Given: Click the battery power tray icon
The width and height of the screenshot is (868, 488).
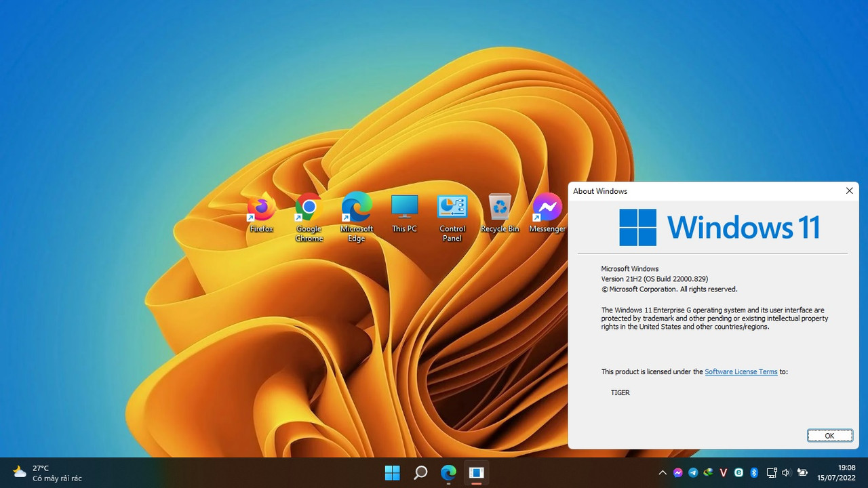Looking at the screenshot, I should [x=803, y=472].
